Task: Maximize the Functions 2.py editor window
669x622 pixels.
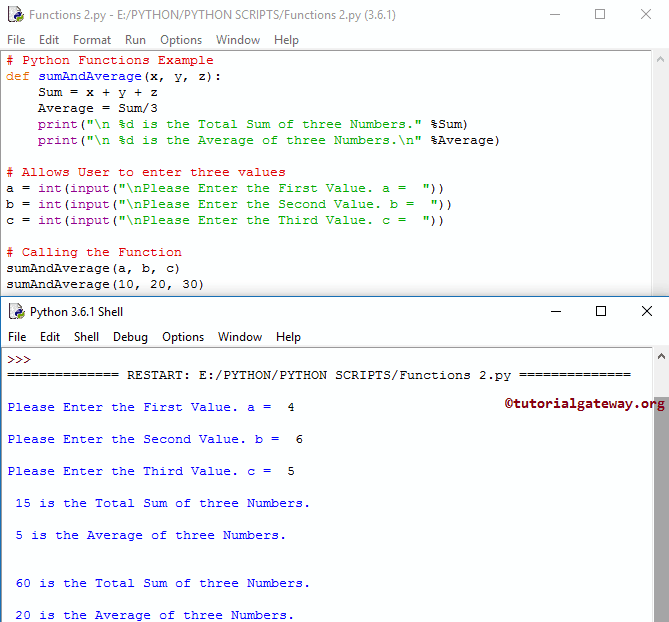Action: (600, 15)
